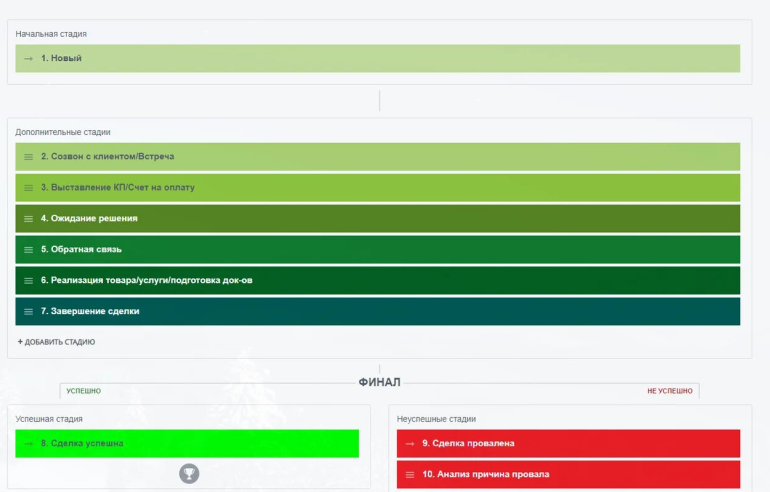
Task: Click the handle icon of stage 6 Реализация товара
Action: (x=28, y=281)
